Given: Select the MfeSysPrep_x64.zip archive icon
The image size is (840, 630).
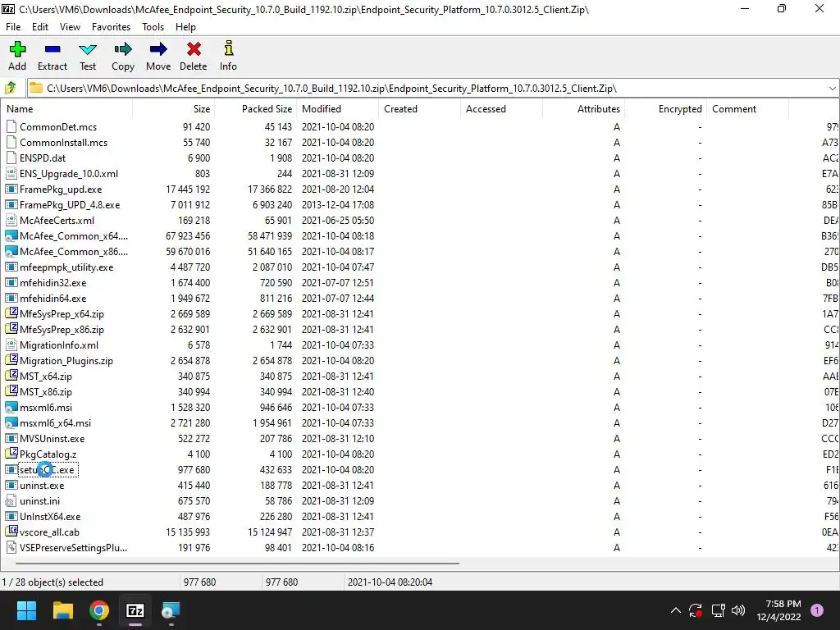Looking at the screenshot, I should [11, 313].
